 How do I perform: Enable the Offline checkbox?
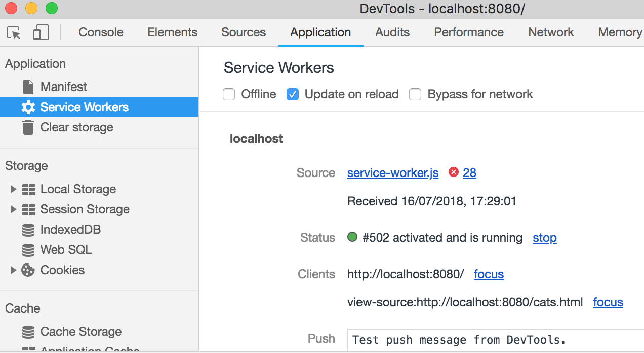(x=229, y=94)
